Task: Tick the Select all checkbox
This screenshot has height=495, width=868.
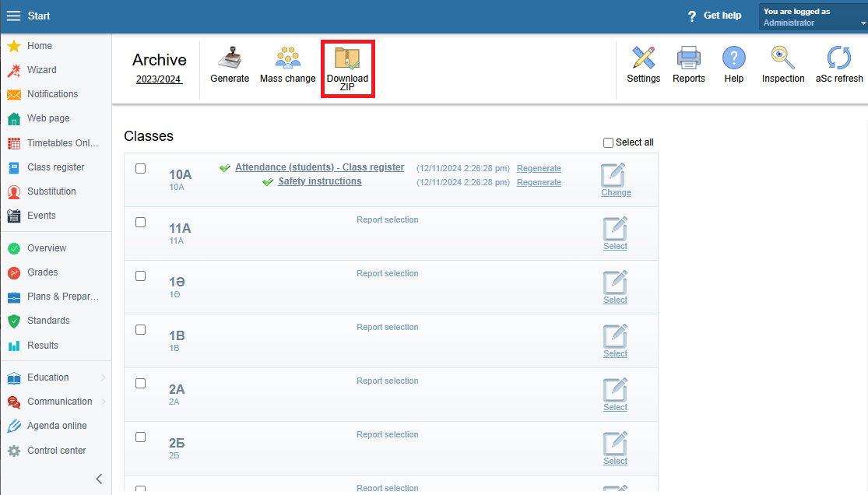Action: (608, 143)
